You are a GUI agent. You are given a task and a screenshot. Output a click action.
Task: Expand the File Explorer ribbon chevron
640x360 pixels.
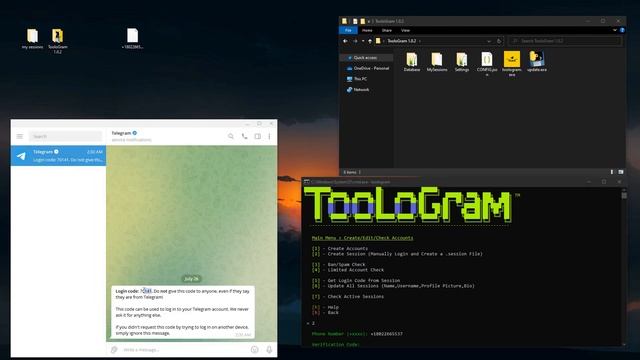point(615,30)
